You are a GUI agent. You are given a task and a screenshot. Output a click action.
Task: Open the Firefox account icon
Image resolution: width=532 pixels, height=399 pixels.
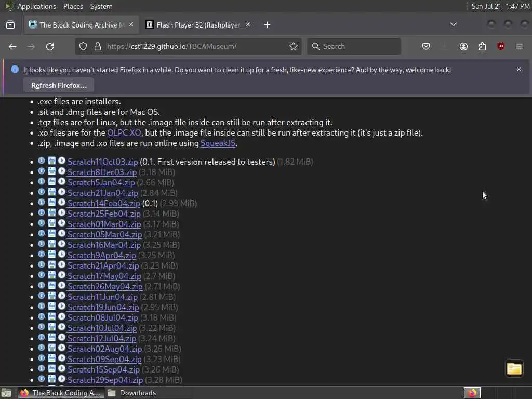pos(463,46)
